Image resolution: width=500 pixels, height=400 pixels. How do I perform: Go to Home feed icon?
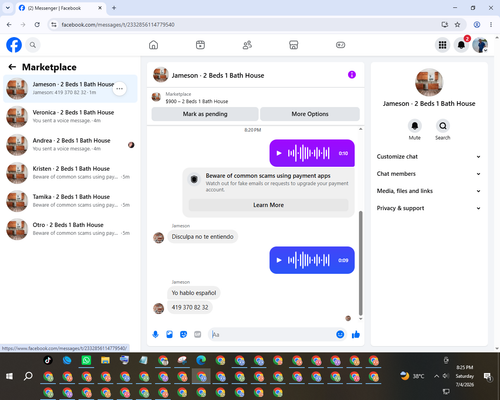coord(153,45)
